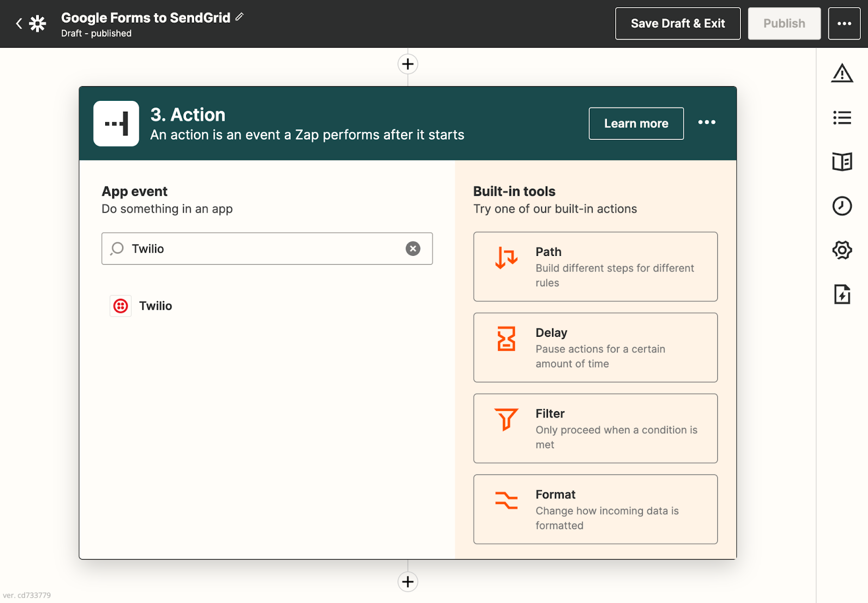The height and width of the screenshot is (603, 868).
Task: Open the top bar three-dots menu
Action: pos(844,23)
